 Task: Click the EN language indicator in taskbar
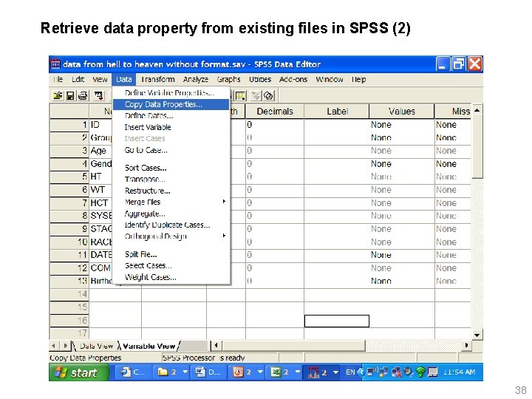350,372
